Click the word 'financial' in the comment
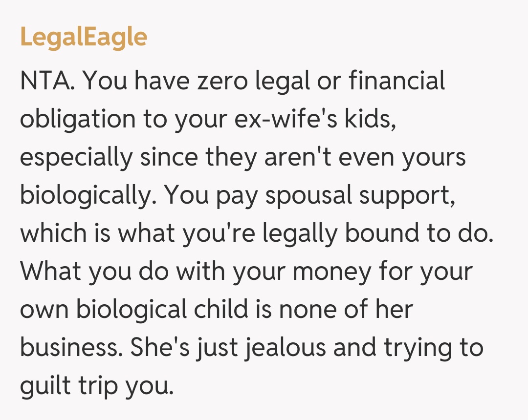The width and height of the screenshot is (528, 420). [x=396, y=81]
